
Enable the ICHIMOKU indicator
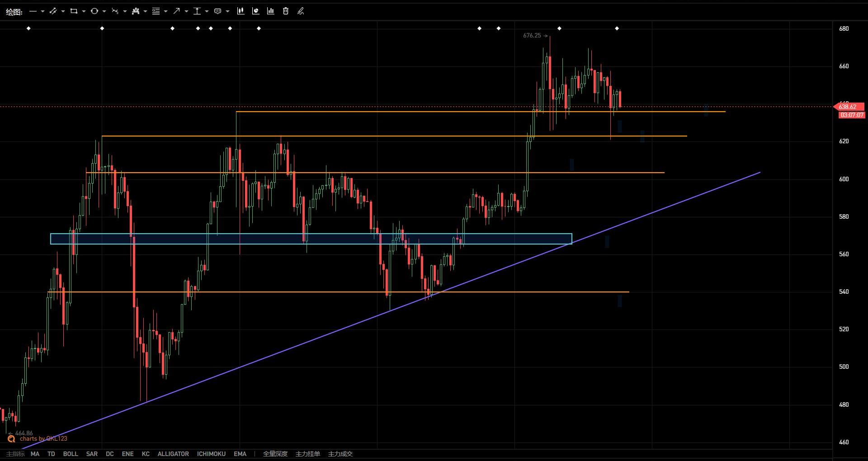[x=211, y=454]
